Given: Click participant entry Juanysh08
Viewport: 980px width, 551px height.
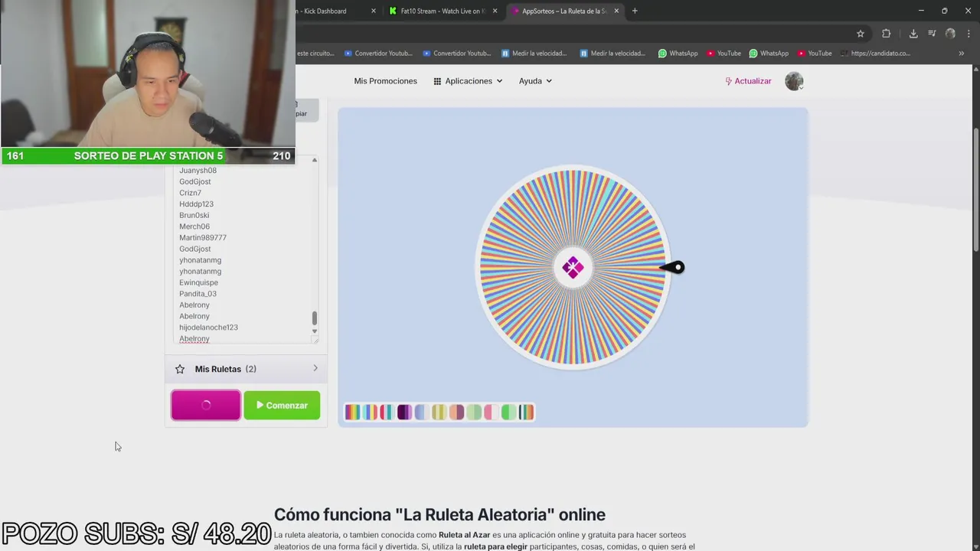Looking at the screenshot, I should click(x=198, y=171).
